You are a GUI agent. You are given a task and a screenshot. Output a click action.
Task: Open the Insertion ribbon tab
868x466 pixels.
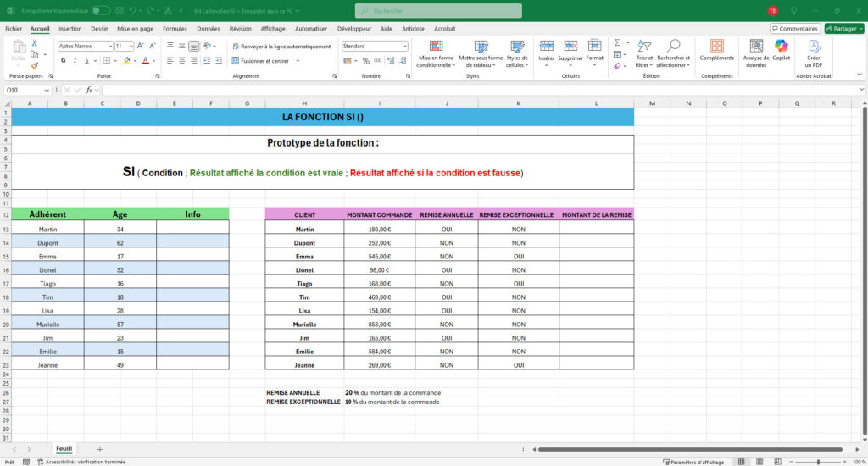pyautogui.click(x=70, y=28)
